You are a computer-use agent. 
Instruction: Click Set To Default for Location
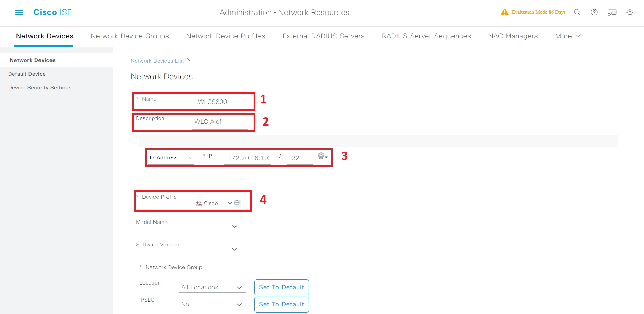(x=281, y=287)
